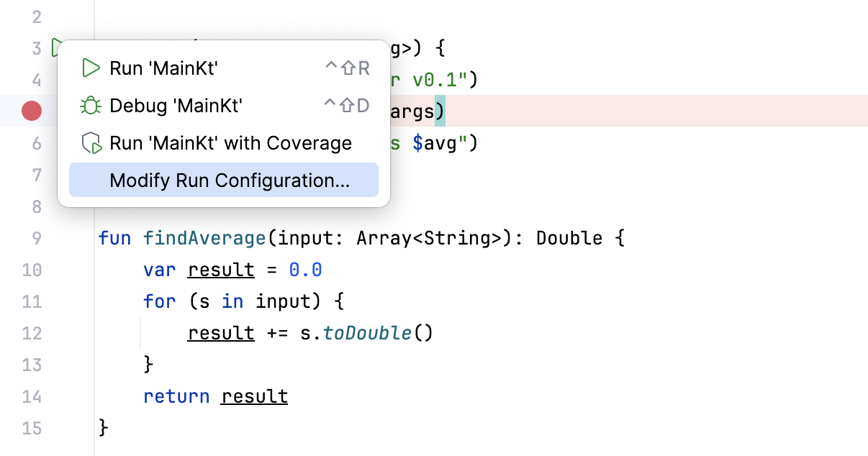Pick "Run 'MainKt' with Coverage" label
Screen dimensions: 868x456
(x=230, y=143)
